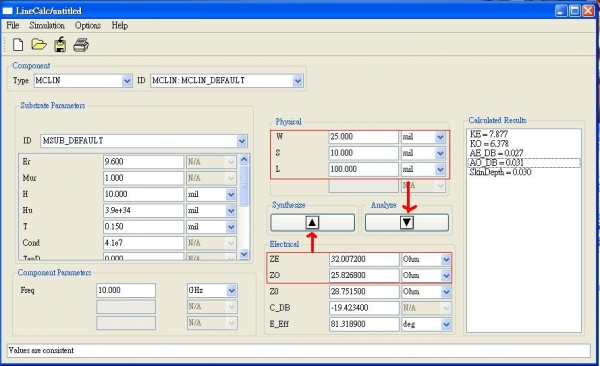Open the W unit mil dropdown
Image resolution: width=600 pixels, height=366 pixels.
click(x=440, y=137)
